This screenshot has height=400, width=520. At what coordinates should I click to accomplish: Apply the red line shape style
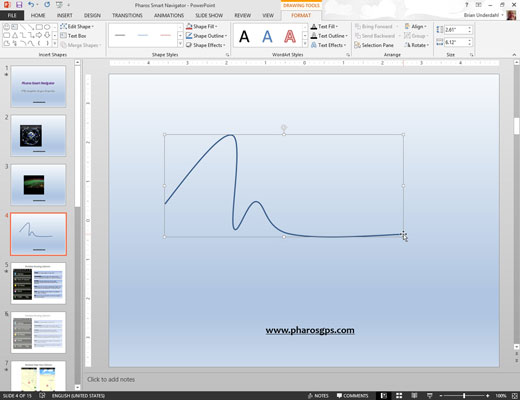click(165, 35)
